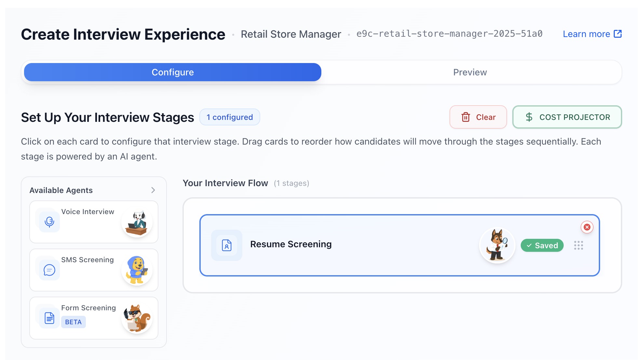Click the dog detective mascot avatar
Image resolution: width=644 pixels, height=360 pixels.
497,245
